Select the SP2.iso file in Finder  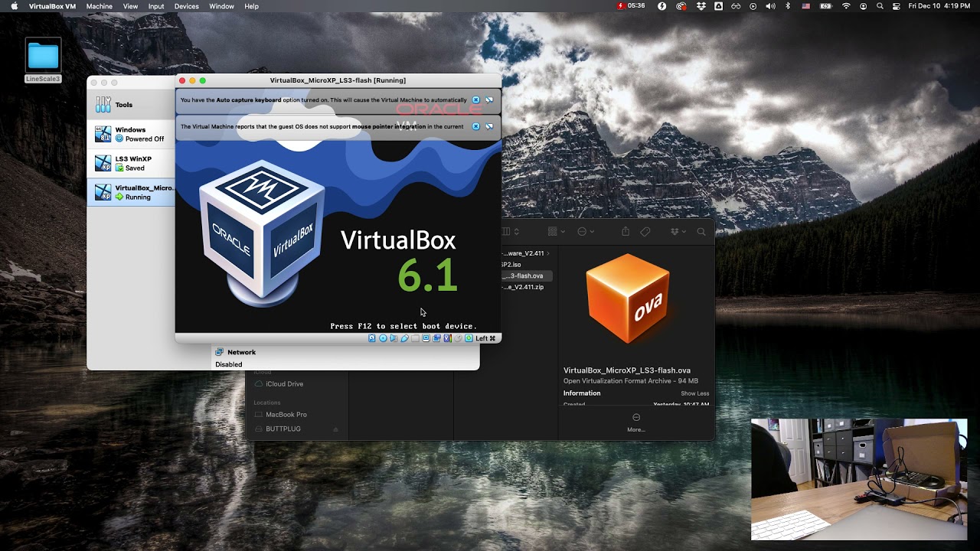click(x=511, y=265)
